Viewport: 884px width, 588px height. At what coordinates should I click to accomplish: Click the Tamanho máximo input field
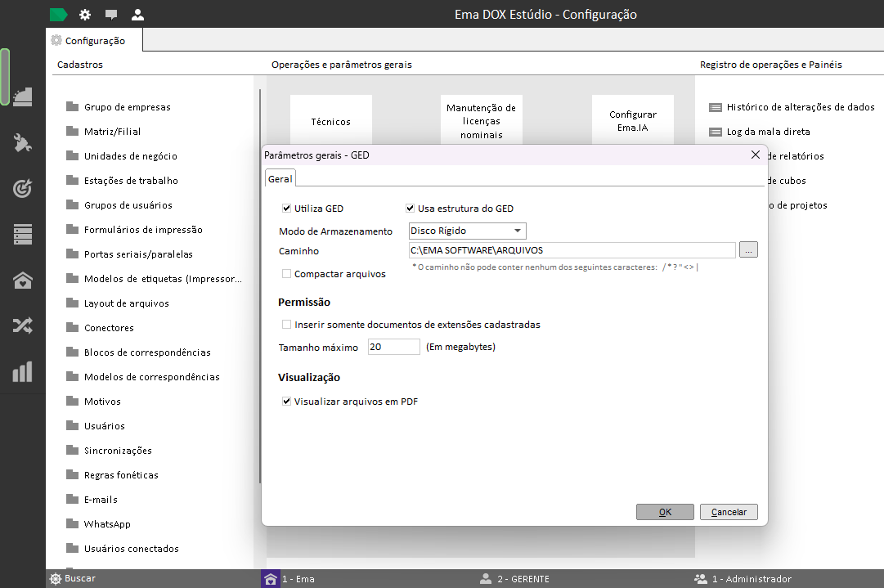[x=394, y=347]
